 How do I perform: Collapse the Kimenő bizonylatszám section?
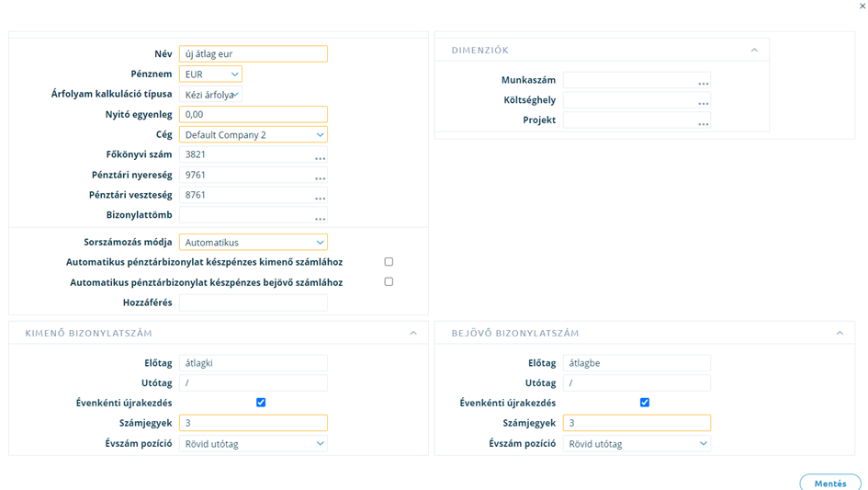(x=413, y=333)
